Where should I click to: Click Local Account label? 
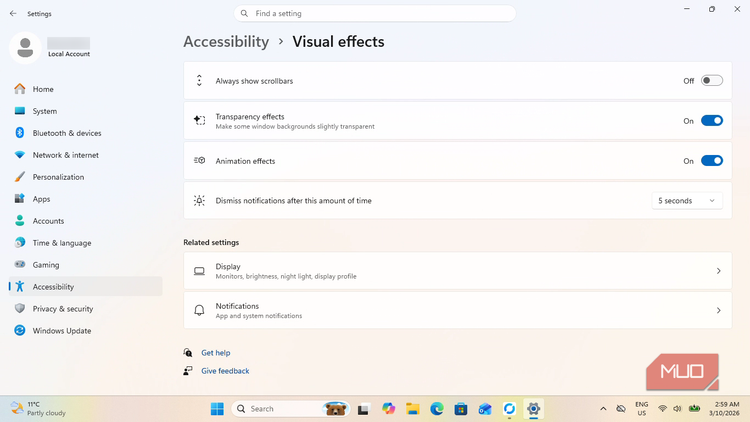(x=69, y=54)
